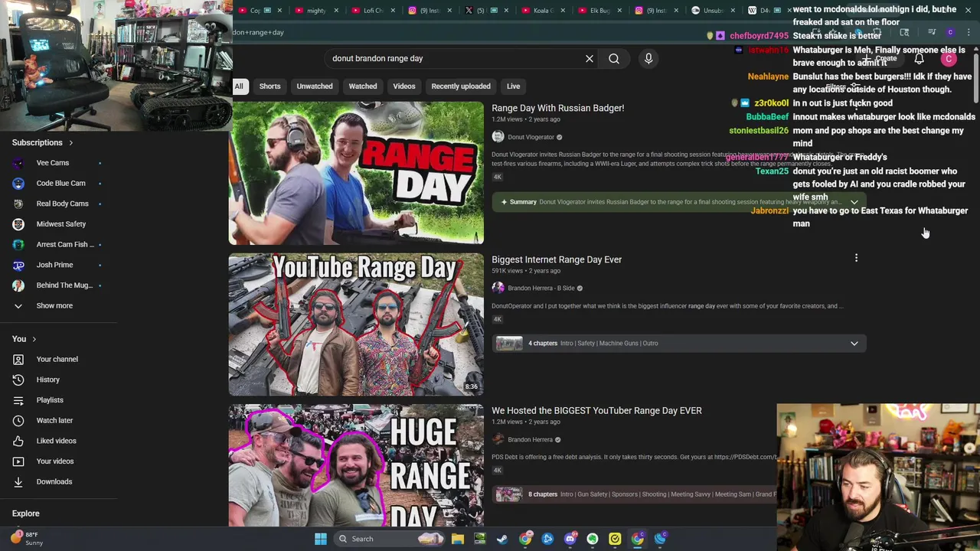The height and width of the screenshot is (551, 980).
Task: Open the NVIDIA app in the taskbar
Action: coord(479,539)
